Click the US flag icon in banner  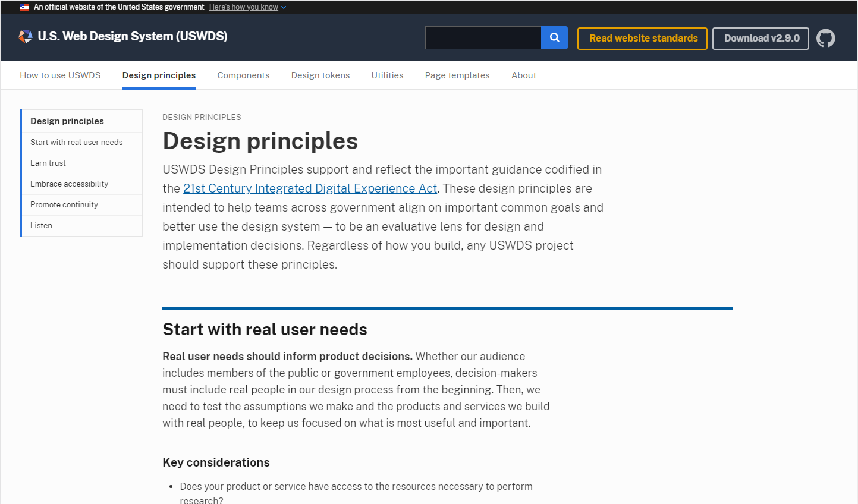click(x=24, y=7)
